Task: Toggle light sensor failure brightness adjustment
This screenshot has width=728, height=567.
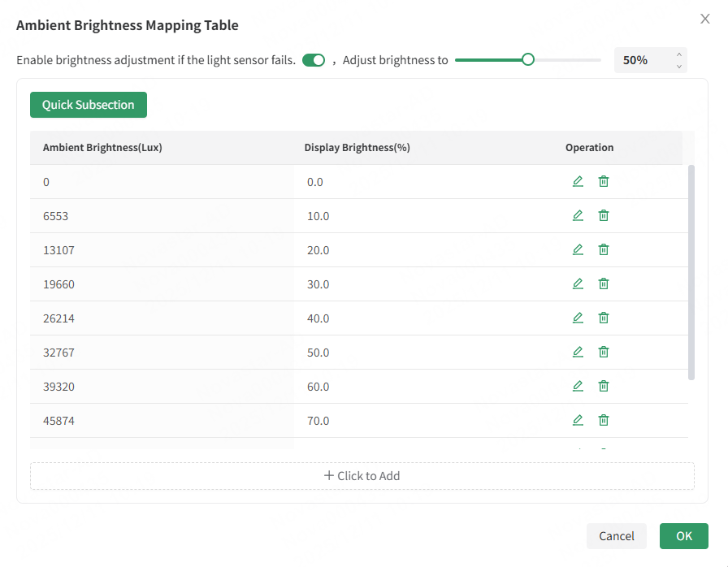Action: pyautogui.click(x=314, y=60)
